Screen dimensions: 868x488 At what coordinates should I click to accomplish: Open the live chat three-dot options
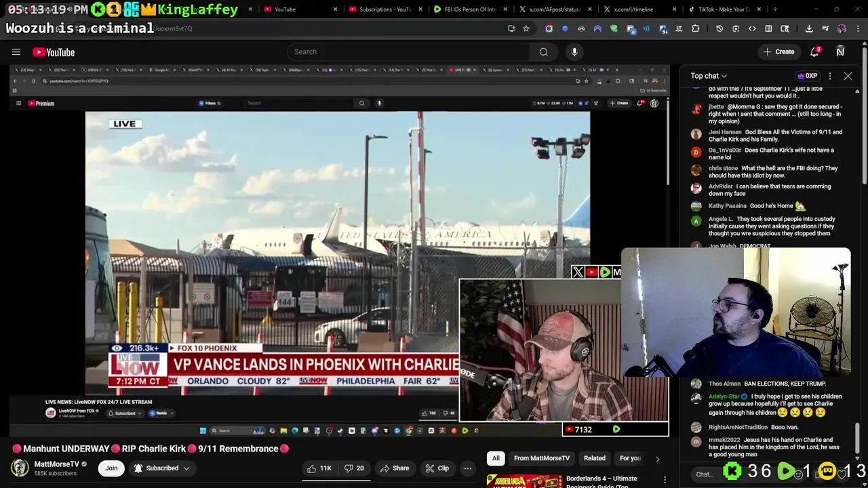click(x=830, y=76)
